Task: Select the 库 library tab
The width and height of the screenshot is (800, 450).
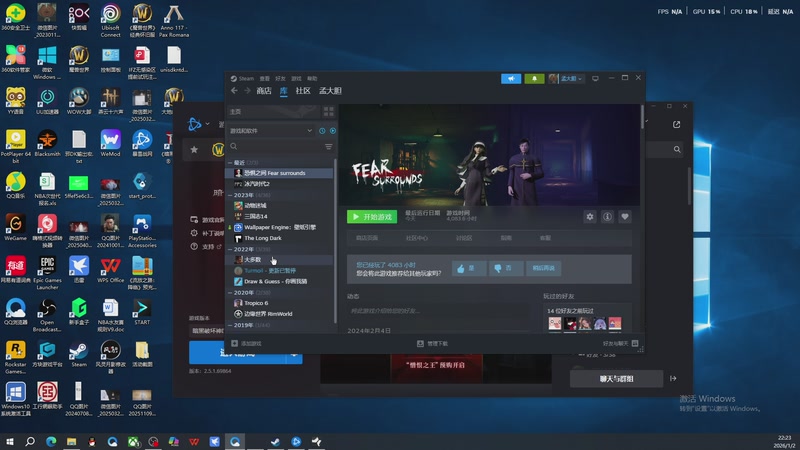Action: point(284,91)
